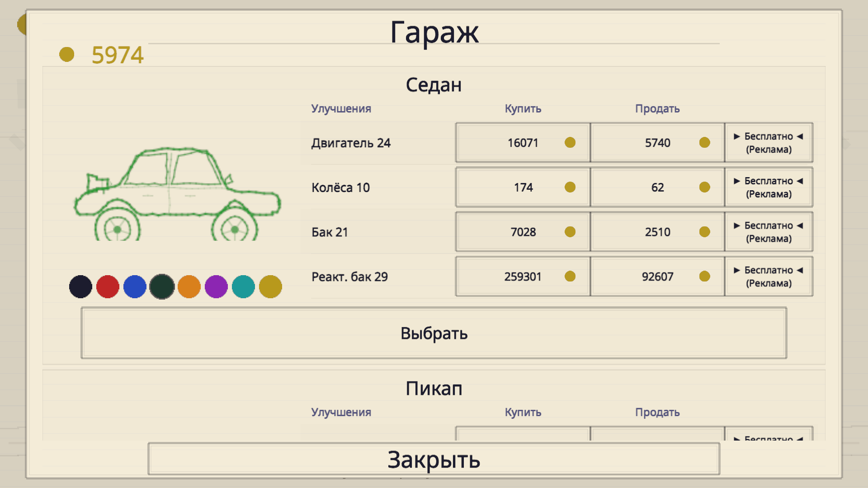This screenshot has height=488, width=868.
Task: Click coin icon in 16071 buy button
Action: tap(570, 142)
